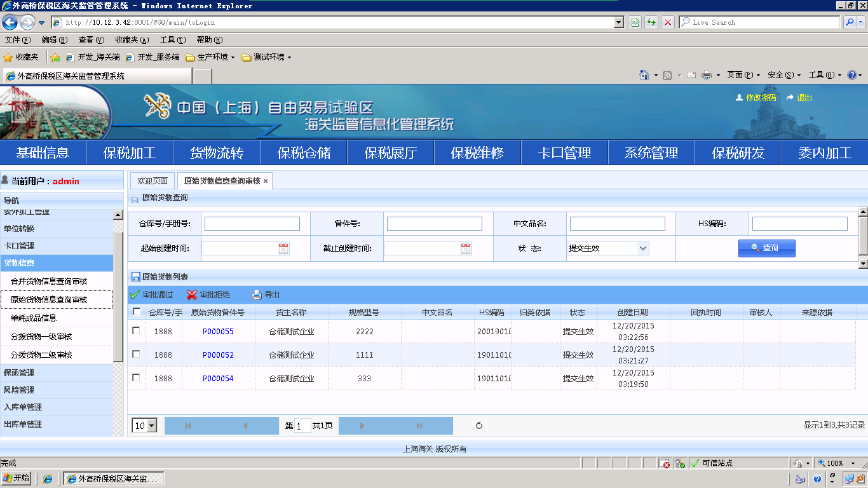Open the page size dropdown showing 10
This screenshot has height=488, width=868.
[151, 426]
